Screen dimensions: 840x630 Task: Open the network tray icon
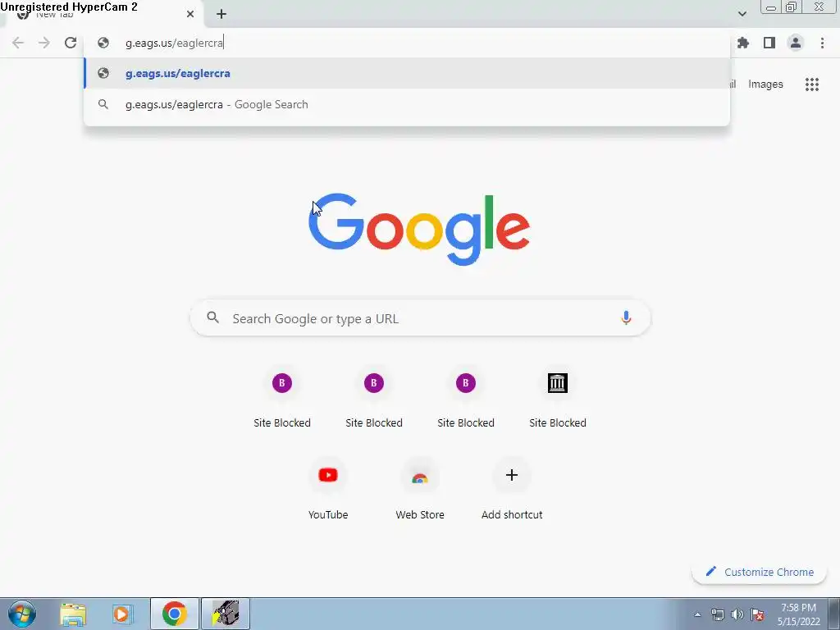click(717, 614)
